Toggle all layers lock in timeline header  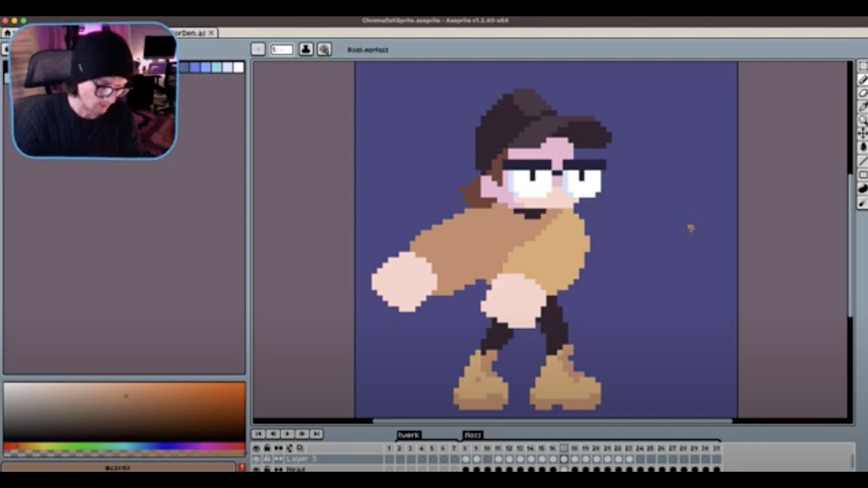(x=267, y=448)
